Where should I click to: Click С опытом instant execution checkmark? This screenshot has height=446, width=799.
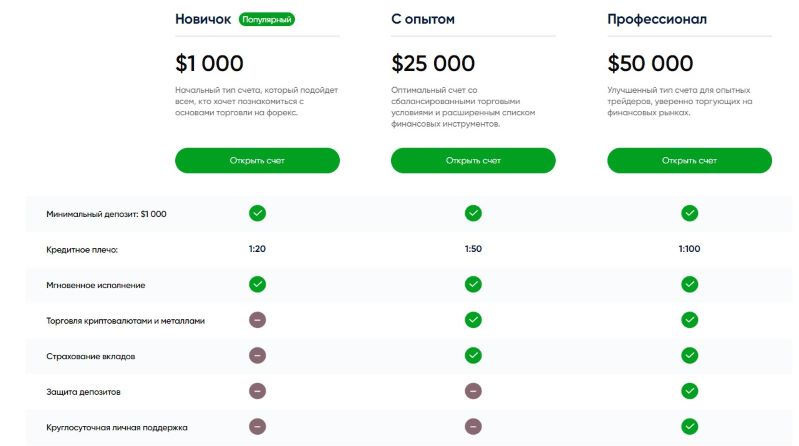click(x=473, y=284)
